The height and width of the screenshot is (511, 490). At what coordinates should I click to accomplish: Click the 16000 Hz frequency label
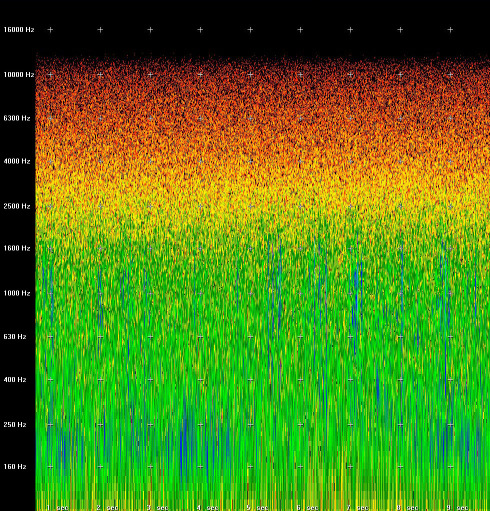19,30
